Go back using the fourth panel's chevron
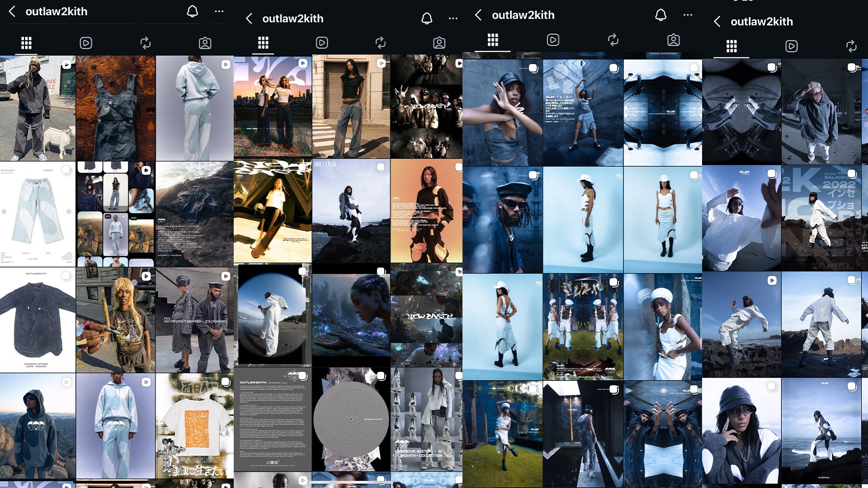 coord(717,21)
